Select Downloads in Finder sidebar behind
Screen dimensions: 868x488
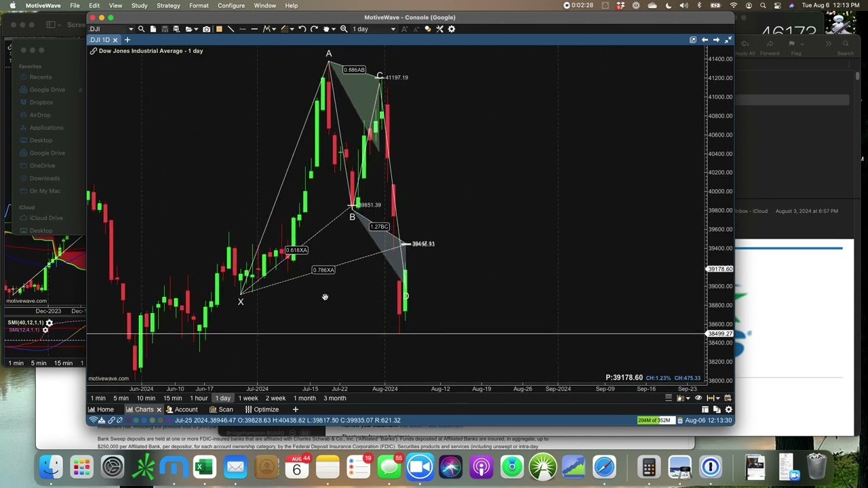coord(45,178)
